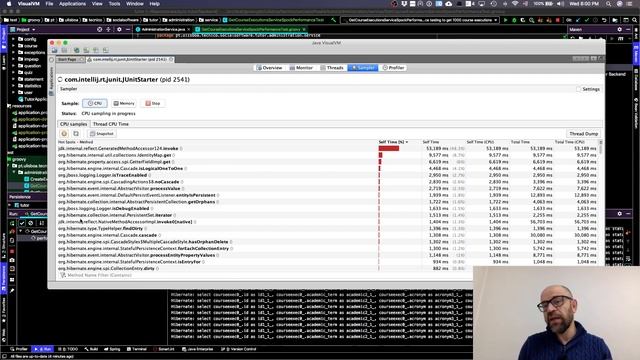Open the run configuration dropdown in IntelliJ

pos(420,20)
